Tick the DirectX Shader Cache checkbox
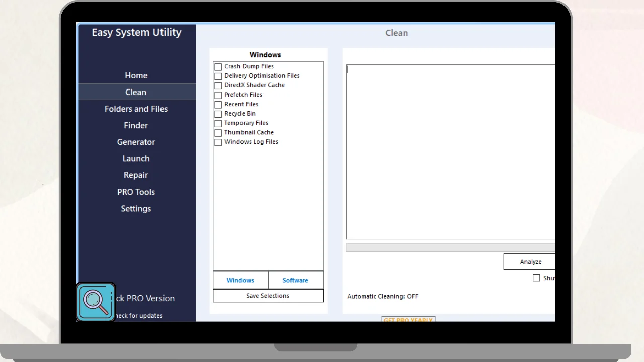 (x=218, y=86)
